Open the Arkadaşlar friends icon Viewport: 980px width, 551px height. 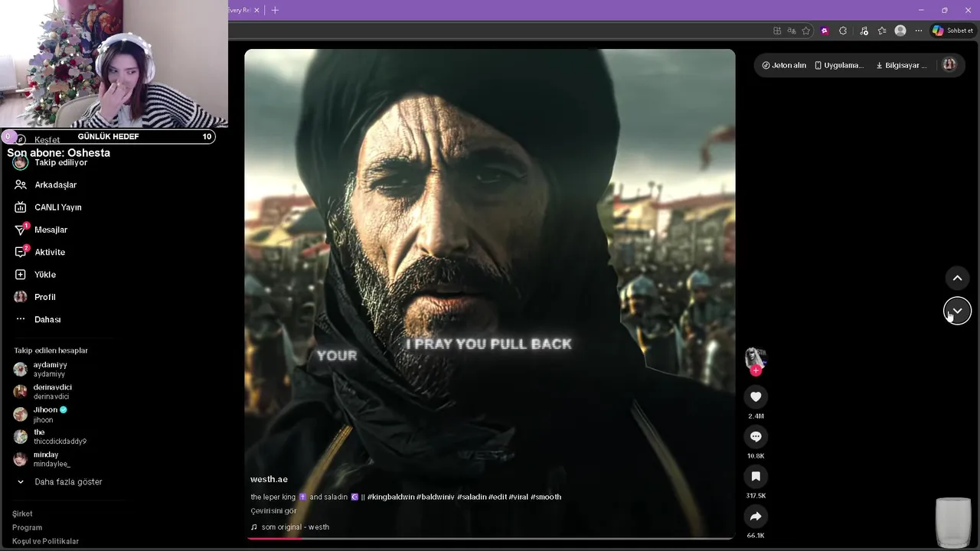21,184
